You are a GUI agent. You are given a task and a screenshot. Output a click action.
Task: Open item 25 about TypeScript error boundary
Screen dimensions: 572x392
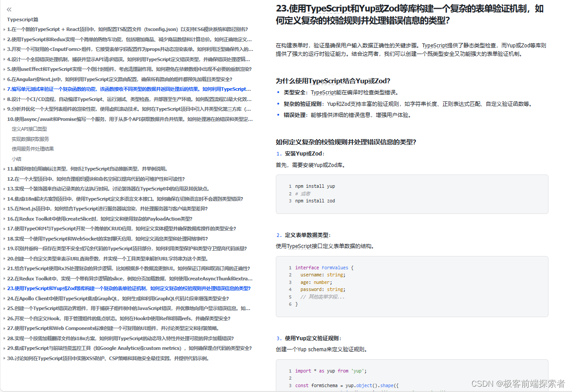pos(129,308)
